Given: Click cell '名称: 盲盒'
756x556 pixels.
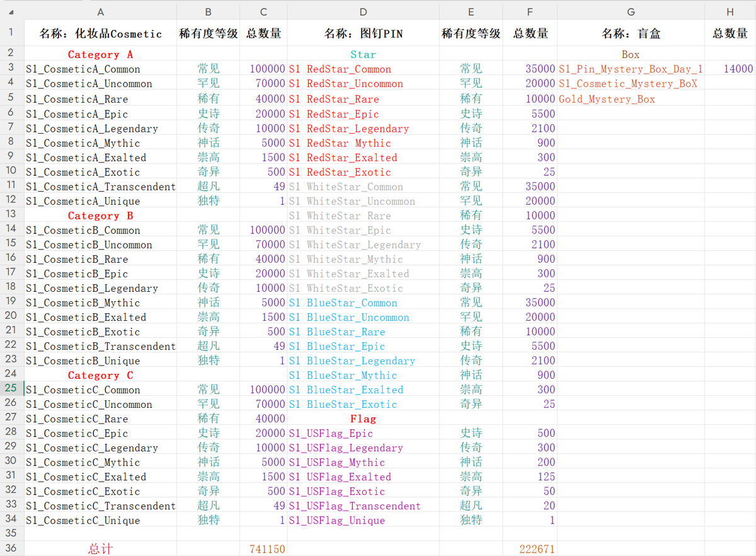Looking at the screenshot, I should pyautogui.click(x=631, y=34).
